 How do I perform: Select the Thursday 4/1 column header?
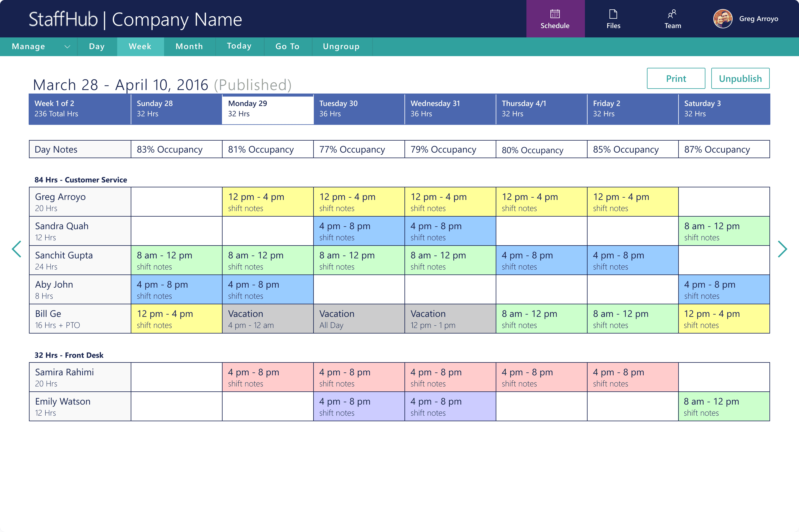541,109
